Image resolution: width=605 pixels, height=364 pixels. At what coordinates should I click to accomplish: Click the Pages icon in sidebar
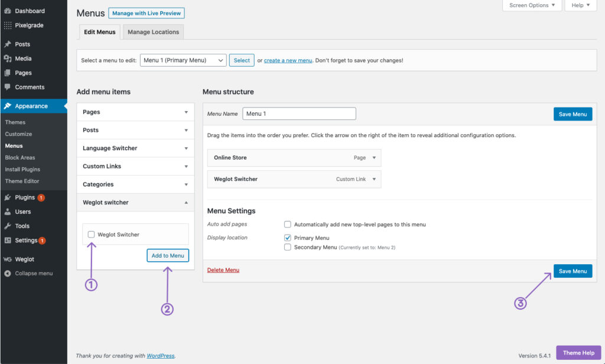(7, 73)
